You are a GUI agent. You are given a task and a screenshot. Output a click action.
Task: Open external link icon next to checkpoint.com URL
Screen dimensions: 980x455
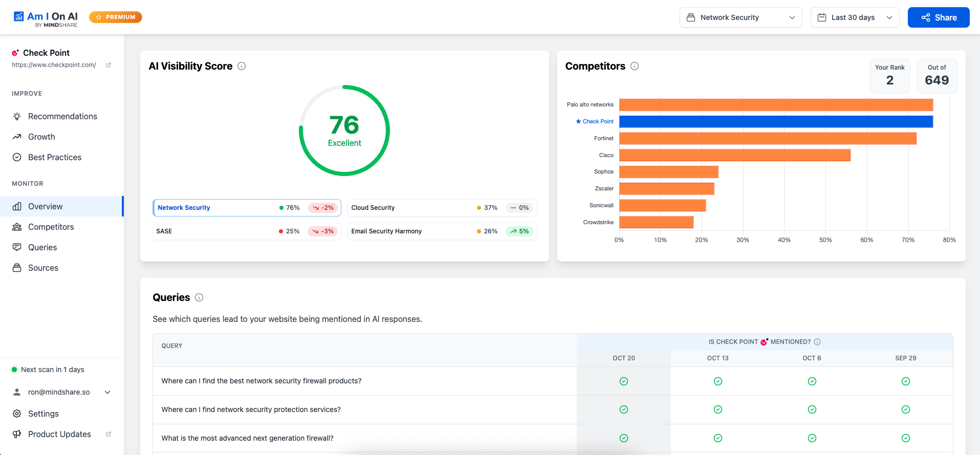(x=108, y=65)
